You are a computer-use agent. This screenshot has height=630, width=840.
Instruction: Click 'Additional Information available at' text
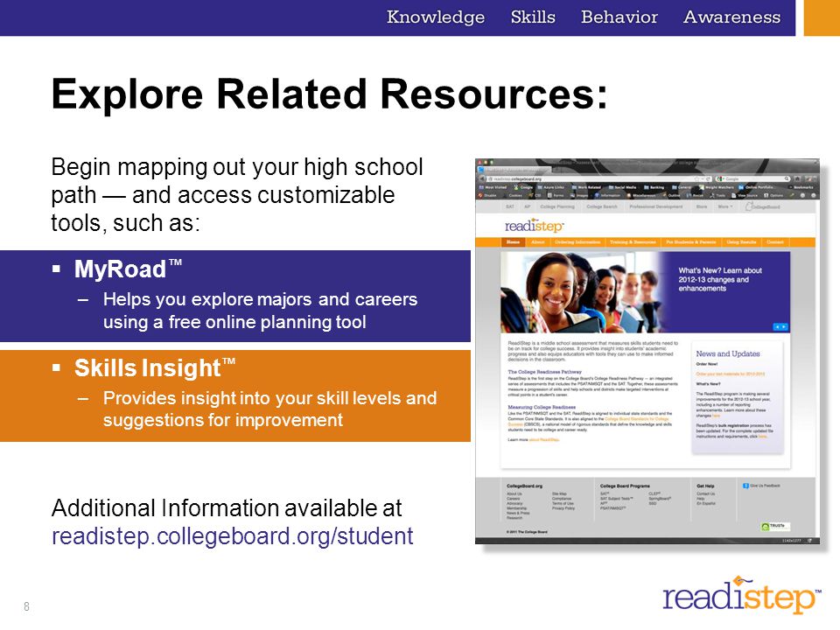pyautogui.click(x=227, y=507)
